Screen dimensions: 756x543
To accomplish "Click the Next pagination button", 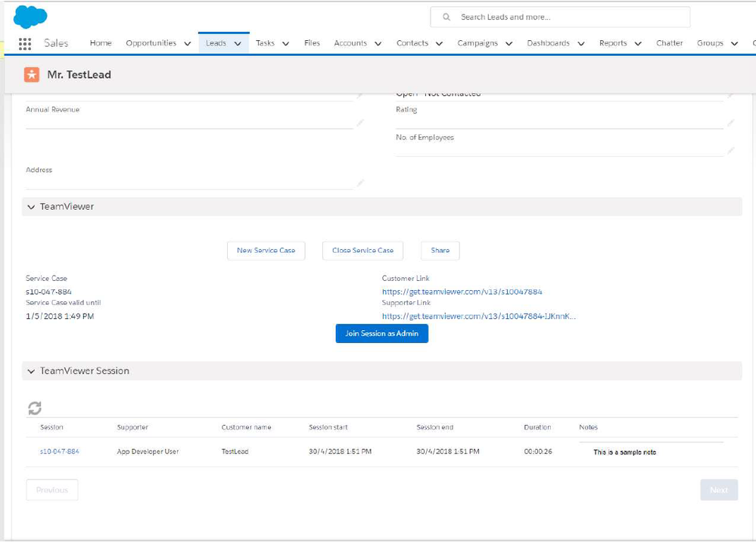I will pyautogui.click(x=719, y=490).
